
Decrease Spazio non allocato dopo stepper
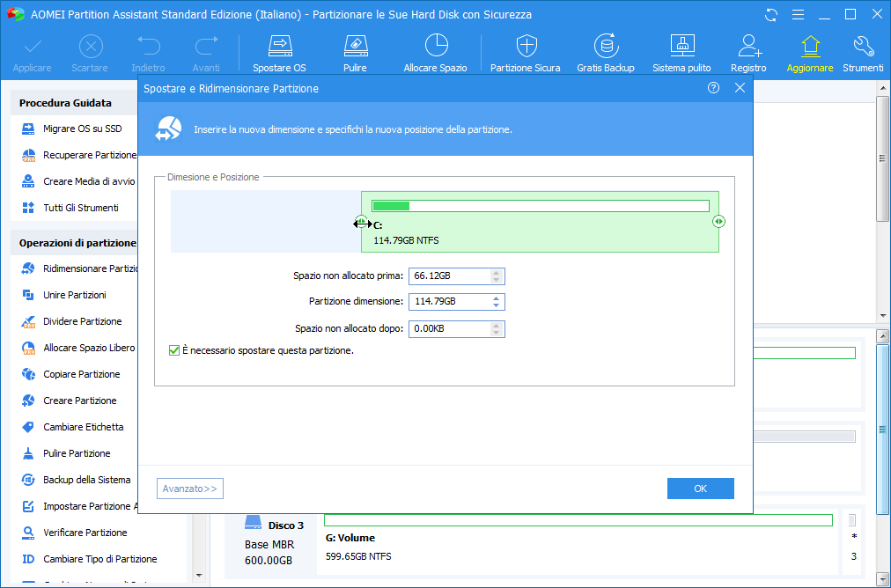(x=496, y=333)
